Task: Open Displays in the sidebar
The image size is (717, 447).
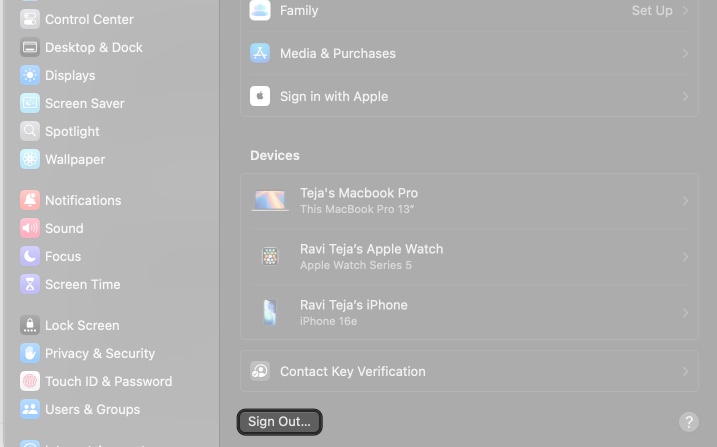Action: coord(70,75)
